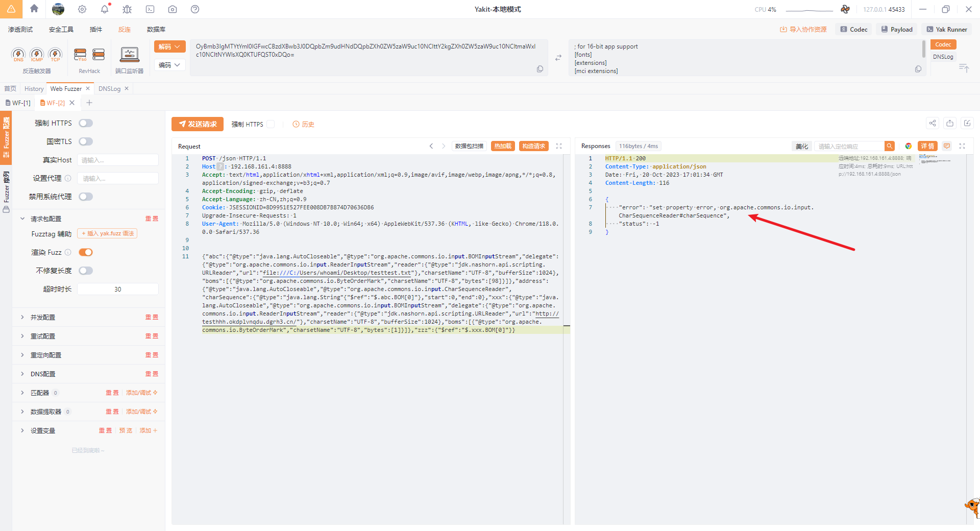Click the 发送请求 send button

click(x=198, y=124)
